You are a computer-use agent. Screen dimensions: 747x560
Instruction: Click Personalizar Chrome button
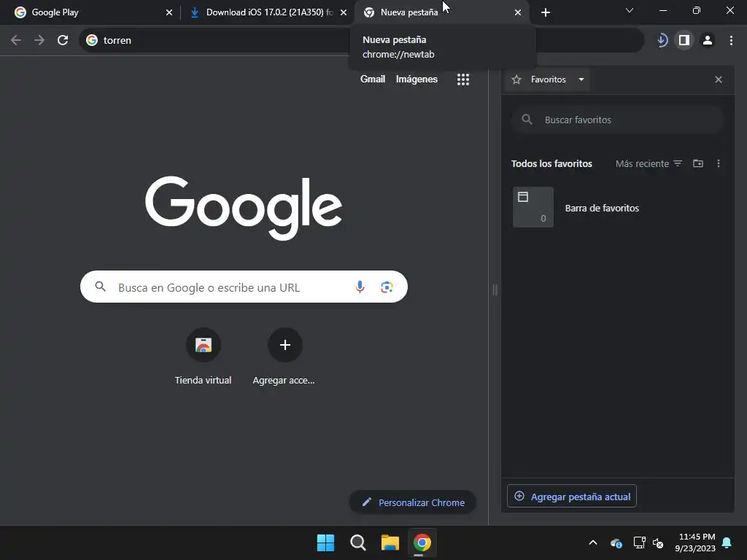[413, 502]
